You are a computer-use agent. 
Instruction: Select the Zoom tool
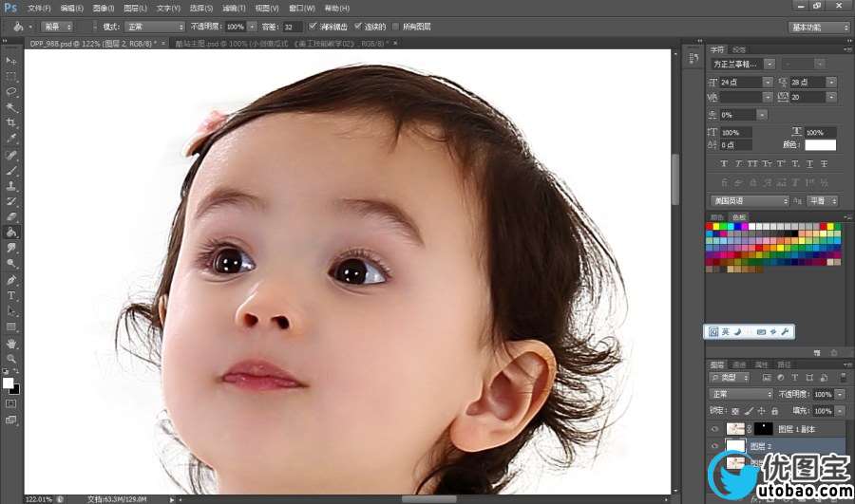click(x=11, y=358)
